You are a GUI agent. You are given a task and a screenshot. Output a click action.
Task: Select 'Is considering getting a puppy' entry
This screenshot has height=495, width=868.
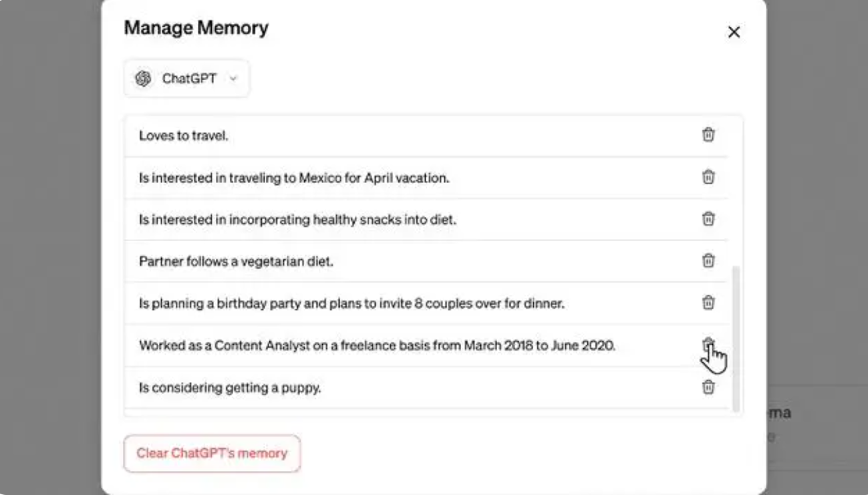tap(426, 387)
